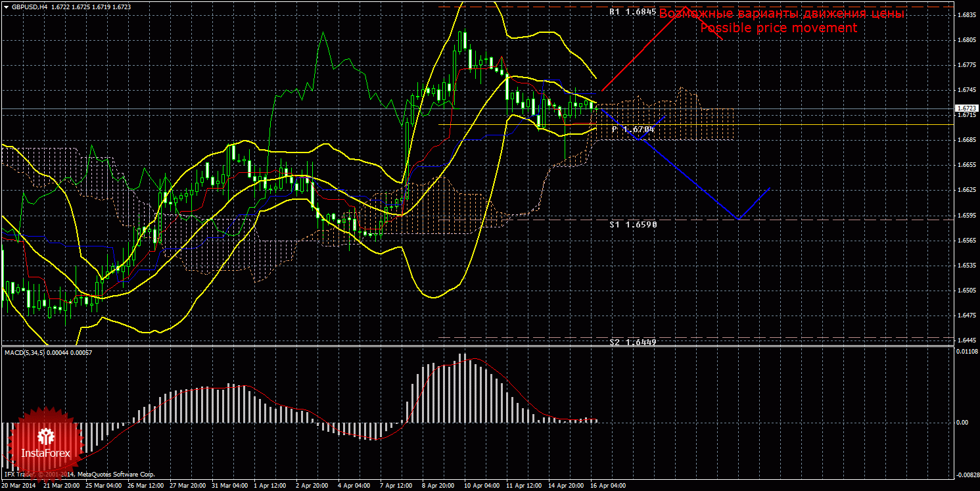Click the triangle arrow before GBPUSD,H4
The width and height of the screenshot is (980, 491).
point(7,7)
